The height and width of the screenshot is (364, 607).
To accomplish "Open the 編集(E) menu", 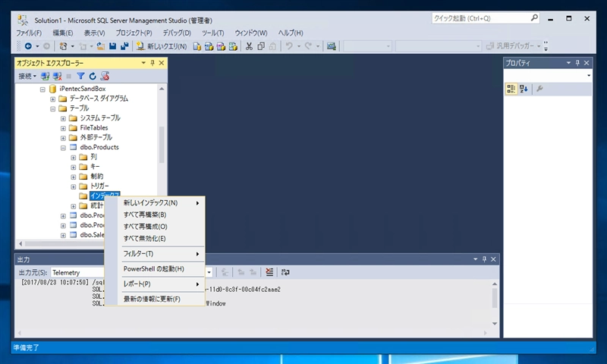I will [63, 33].
